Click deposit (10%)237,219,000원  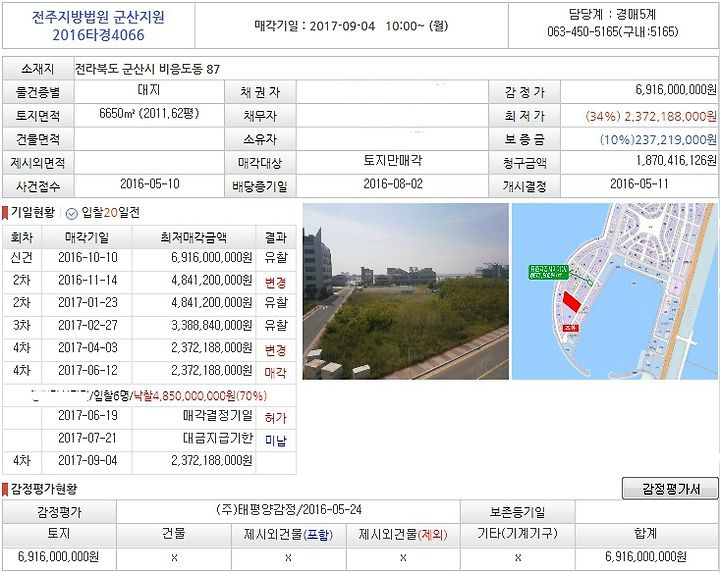(x=658, y=140)
